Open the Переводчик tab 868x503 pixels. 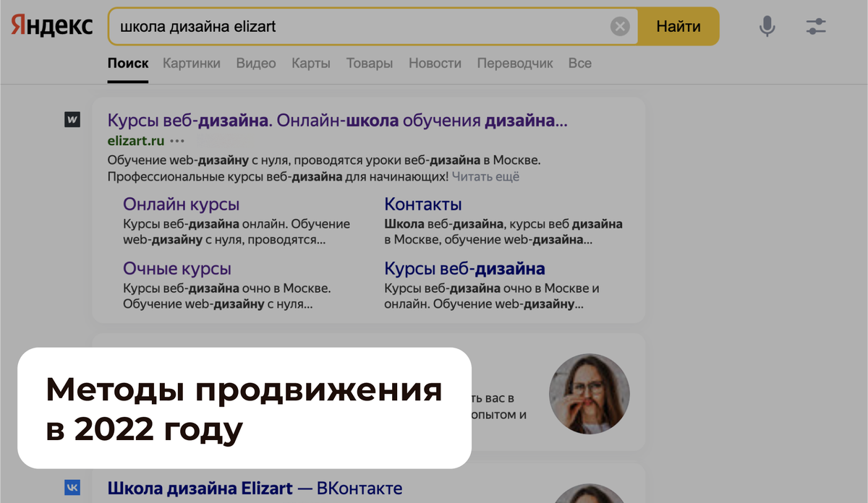tap(515, 64)
